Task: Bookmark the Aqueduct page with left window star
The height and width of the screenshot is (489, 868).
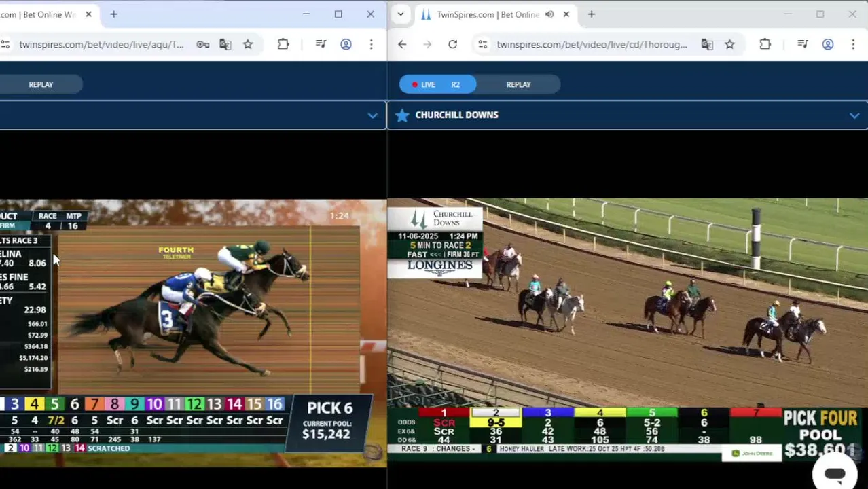Action: pos(248,44)
